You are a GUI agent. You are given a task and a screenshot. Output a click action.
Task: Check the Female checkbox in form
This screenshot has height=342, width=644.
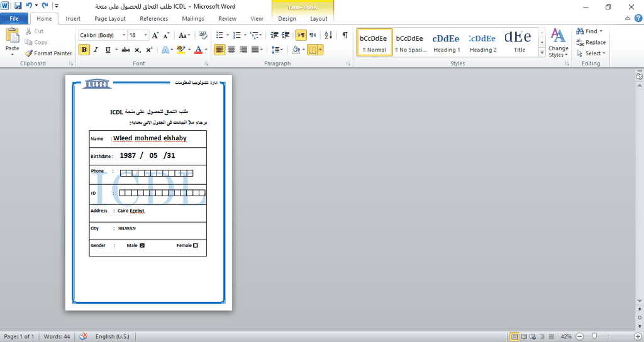(x=196, y=246)
